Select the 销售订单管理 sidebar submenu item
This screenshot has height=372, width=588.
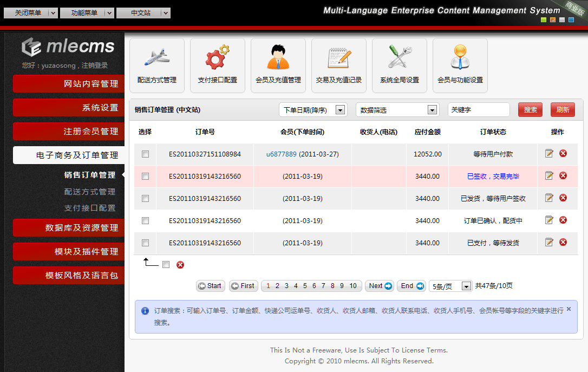point(90,175)
